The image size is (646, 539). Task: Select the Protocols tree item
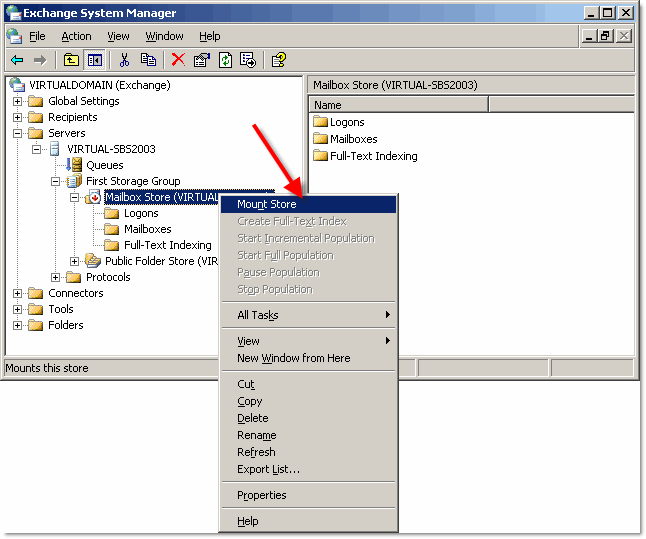(x=108, y=277)
